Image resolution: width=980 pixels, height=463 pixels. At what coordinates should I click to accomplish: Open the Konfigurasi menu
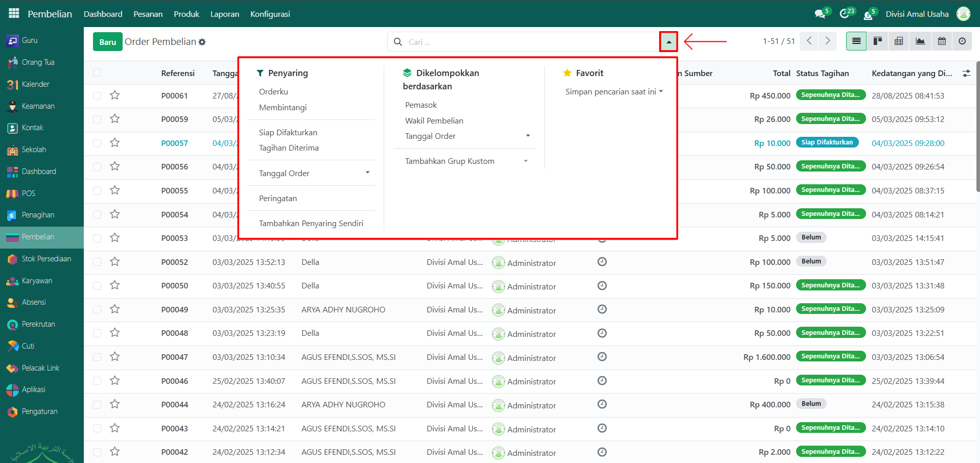pos(270,14)
